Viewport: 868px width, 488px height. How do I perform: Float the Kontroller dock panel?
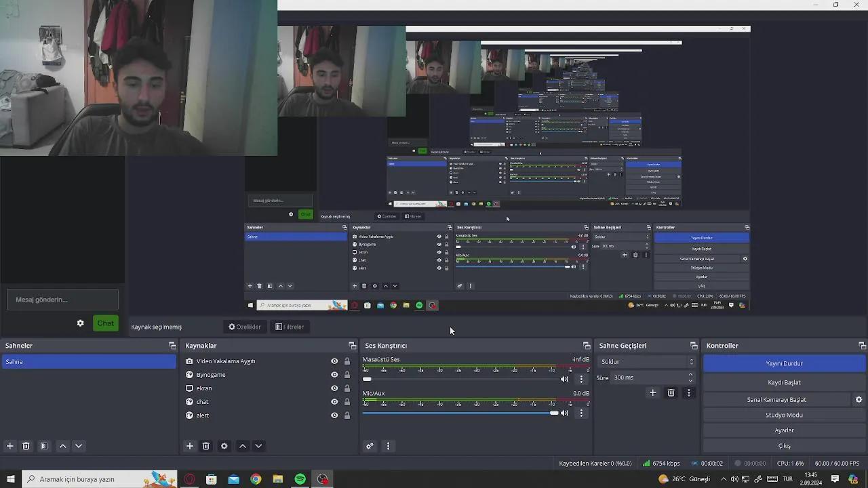click(862, 346)
